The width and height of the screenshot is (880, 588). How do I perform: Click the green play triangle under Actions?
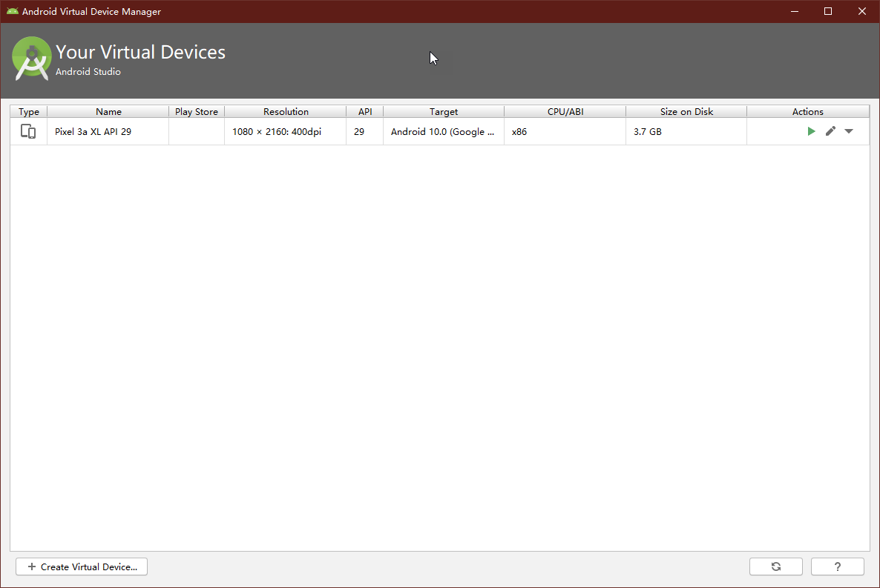coord(811,131)
